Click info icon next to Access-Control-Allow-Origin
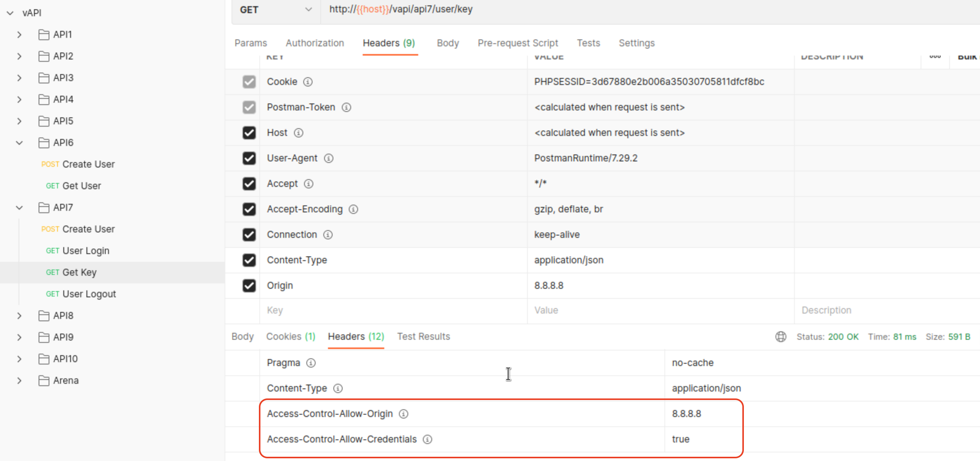Viewport: 980px width, 461px height. coord(403,414)
